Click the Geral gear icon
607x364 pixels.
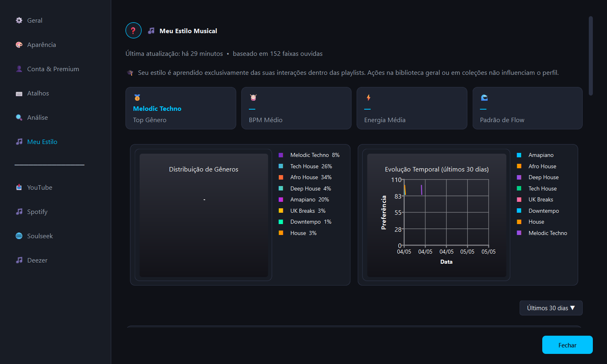pyautogui.click(x=19, y=20)
